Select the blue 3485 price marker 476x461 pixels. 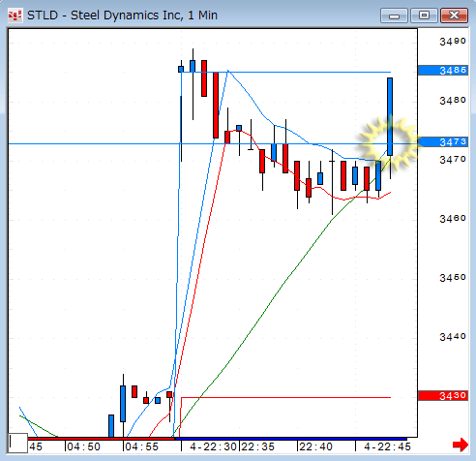tap(443, 70)
